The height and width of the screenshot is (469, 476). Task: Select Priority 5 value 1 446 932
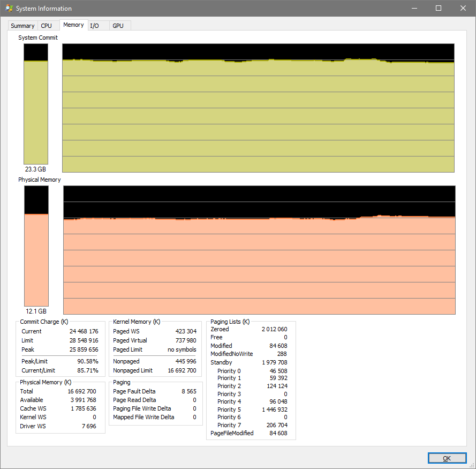point(275,410)
